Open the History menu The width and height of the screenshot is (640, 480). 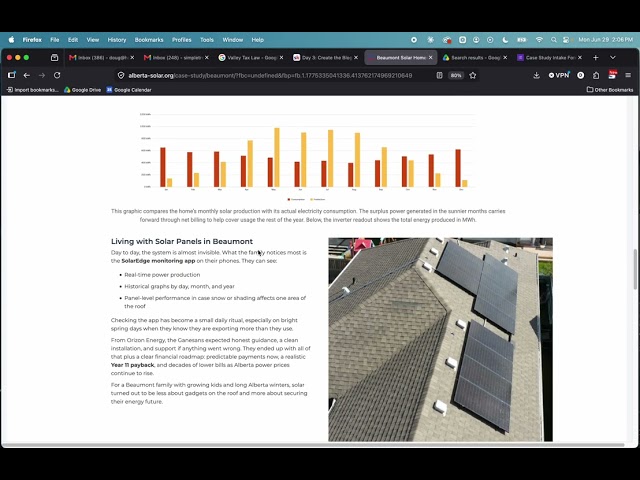click(x=117, y=40)
